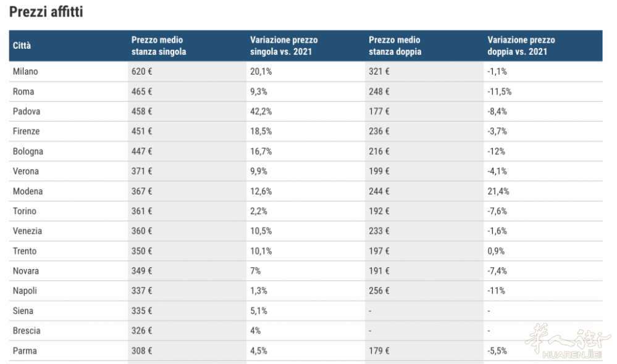
Task: Select Prezzo medio stanza doppia column header
Action: click(x=395, y=46)
